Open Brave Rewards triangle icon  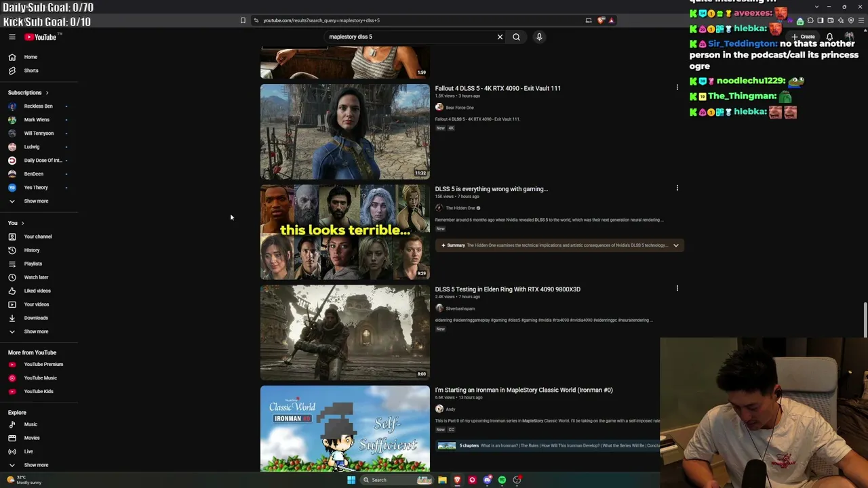point(611,20)
